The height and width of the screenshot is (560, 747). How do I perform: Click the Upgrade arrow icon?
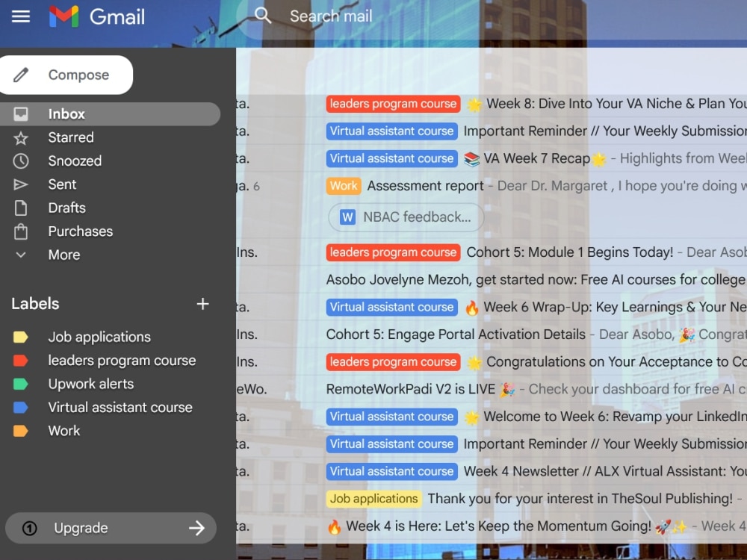(x=196, y=528)
